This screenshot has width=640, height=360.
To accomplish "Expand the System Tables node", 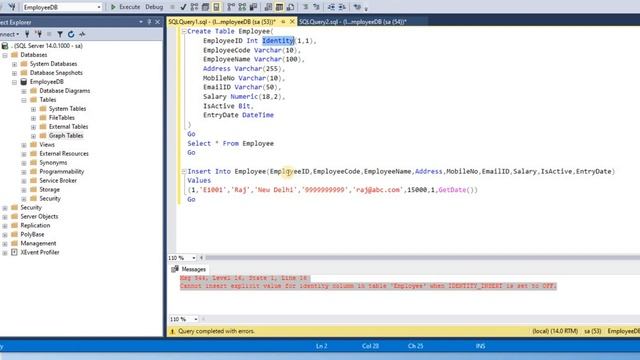I will tap(33, 109).
